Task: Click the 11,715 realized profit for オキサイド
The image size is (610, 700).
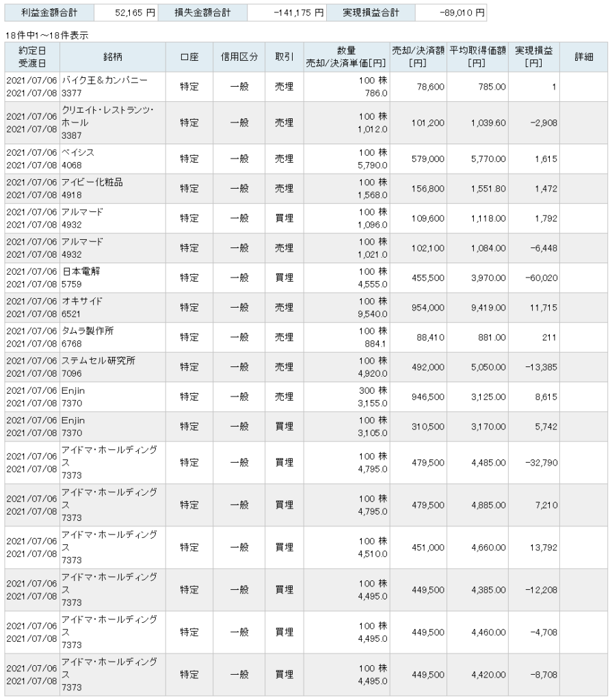Action: (x=544, y=308)
